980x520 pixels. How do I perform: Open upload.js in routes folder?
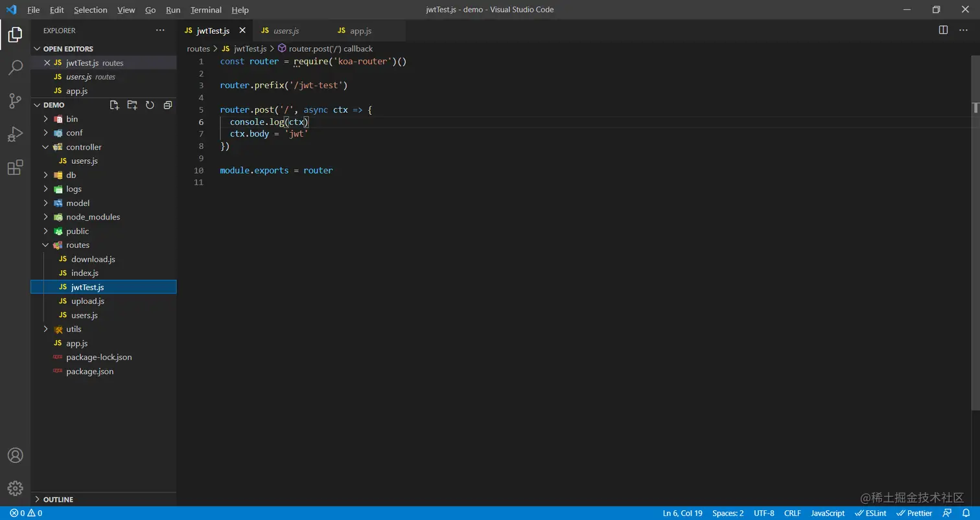104,301
